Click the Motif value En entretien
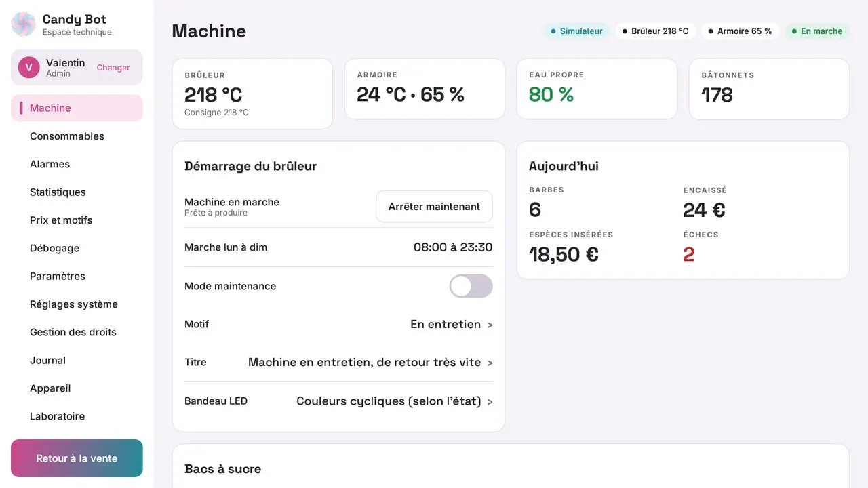 pyautogui.click(x=446, y=325)
